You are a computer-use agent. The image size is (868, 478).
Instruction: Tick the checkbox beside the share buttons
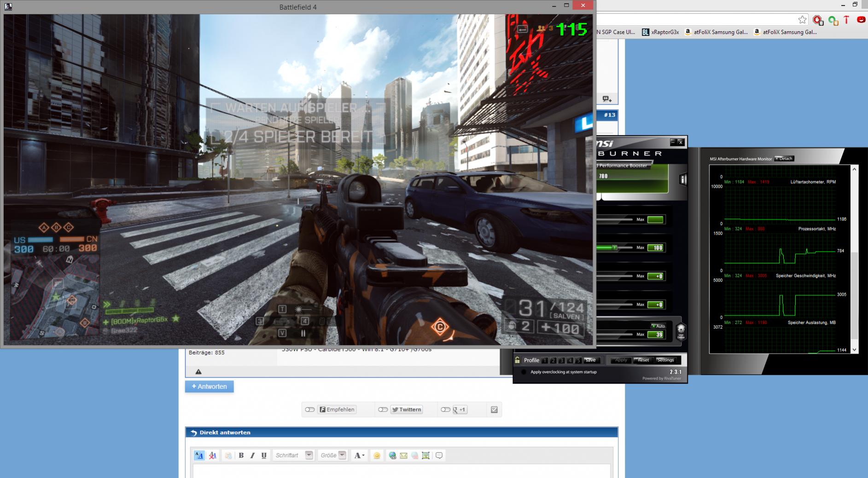[x=494, y=409]
